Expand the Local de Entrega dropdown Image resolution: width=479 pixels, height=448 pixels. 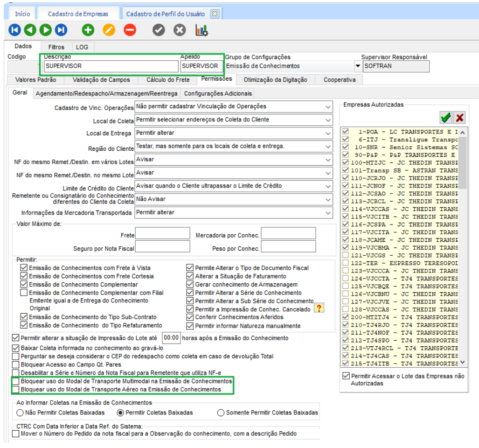(x=328, y=133)
